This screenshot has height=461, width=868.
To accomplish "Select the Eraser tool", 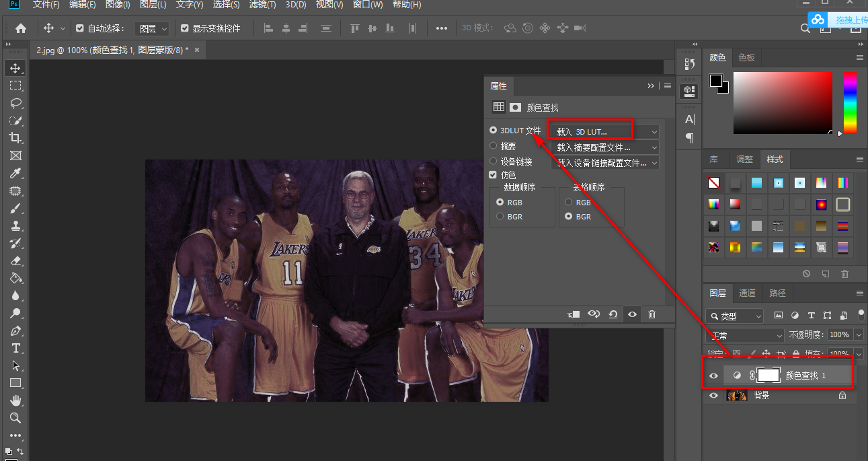I will click(15, 260).
